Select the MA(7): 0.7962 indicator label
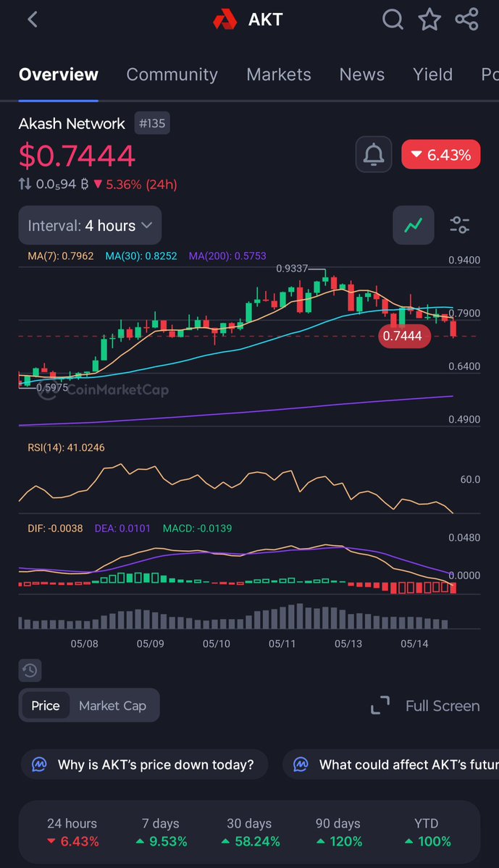 (61, 256)
